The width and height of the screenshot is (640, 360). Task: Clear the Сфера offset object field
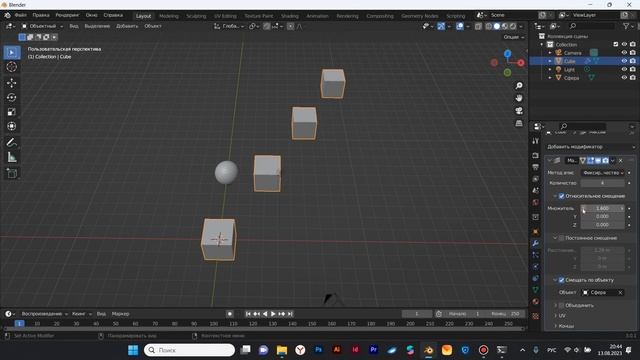620,293
